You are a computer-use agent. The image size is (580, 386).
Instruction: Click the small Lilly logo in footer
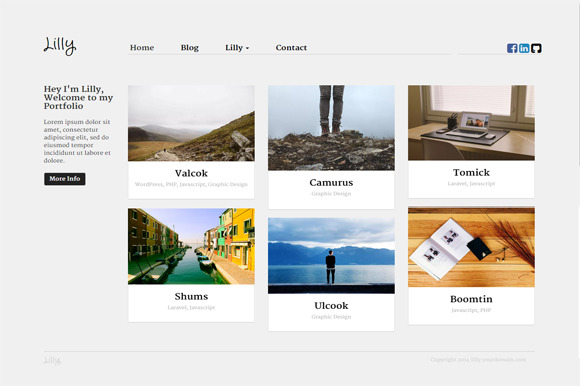pos(52,360)
